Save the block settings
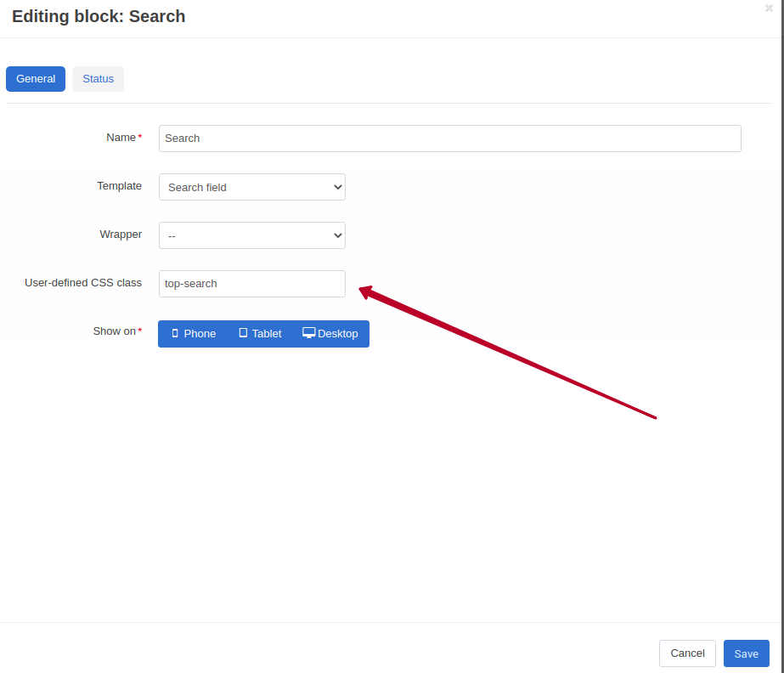Image resolution: width=784 pixels, height=673 pixels. pos(747,653)
